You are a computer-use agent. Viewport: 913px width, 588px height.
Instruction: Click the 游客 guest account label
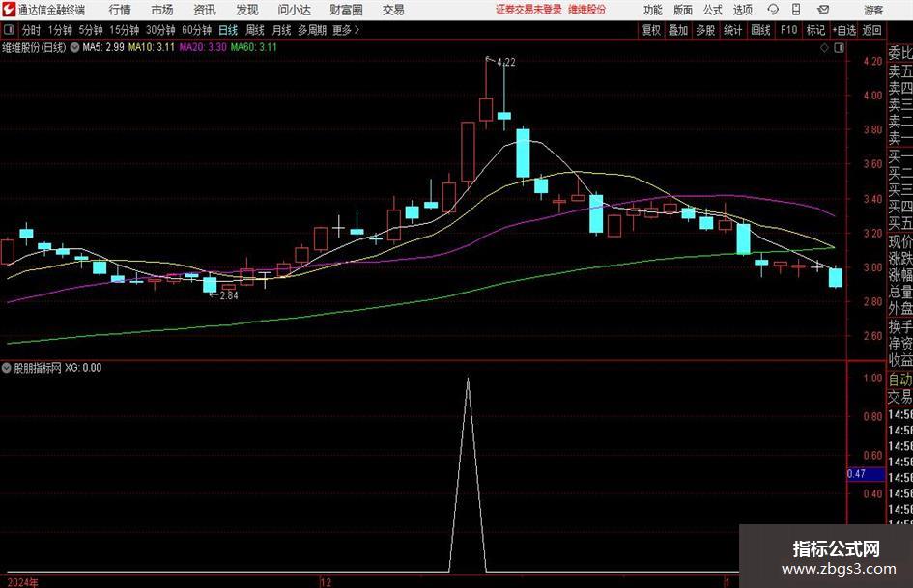coord(873,10)
